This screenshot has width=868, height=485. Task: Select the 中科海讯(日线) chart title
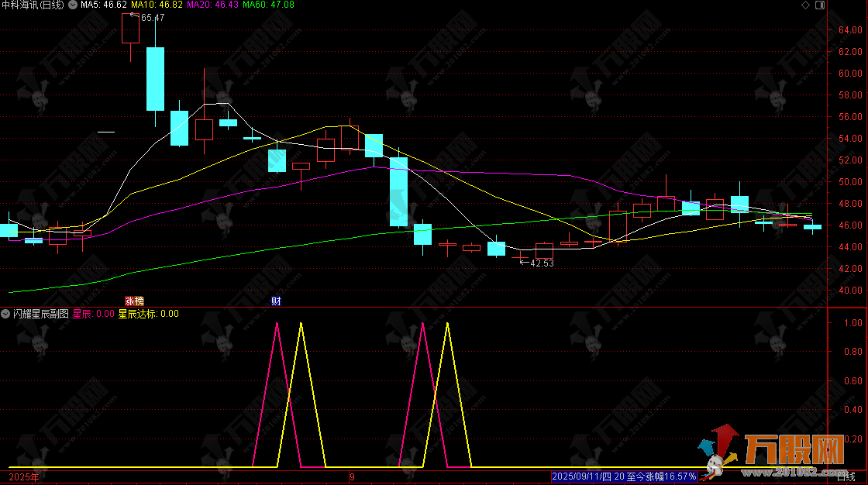(x=33, y=5)
